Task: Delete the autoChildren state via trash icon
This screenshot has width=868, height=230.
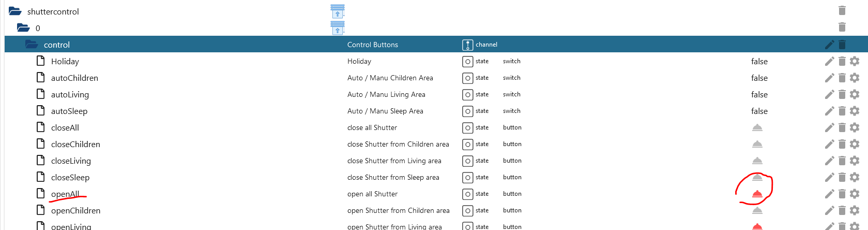Action: 842,78
